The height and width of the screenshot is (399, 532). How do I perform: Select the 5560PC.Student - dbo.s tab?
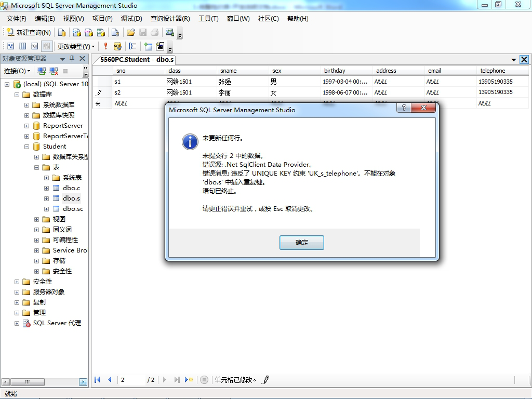137,59
